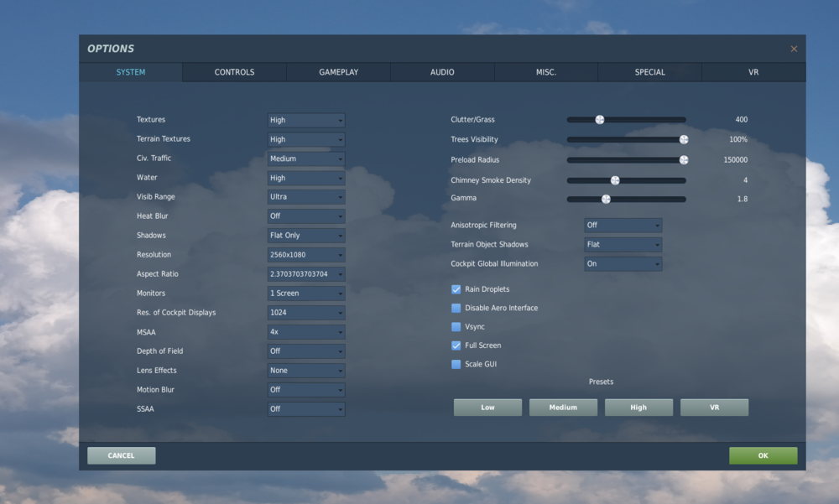Open the Aspect Ratio dropdown
839x504 pixels.
click(306, 274)
